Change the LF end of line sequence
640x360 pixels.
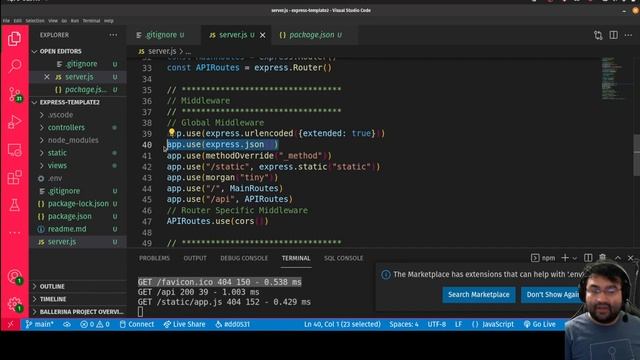pyautogui.click(x=458, y=324)
